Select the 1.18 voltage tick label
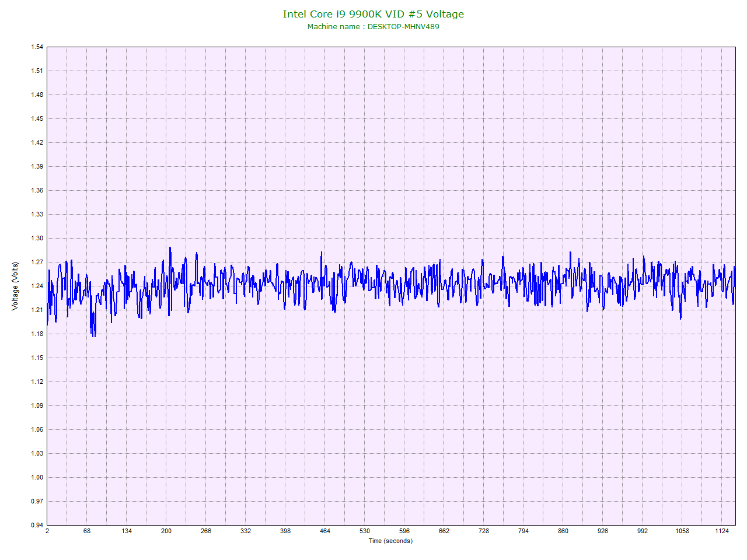 click(x=37, y=334)
